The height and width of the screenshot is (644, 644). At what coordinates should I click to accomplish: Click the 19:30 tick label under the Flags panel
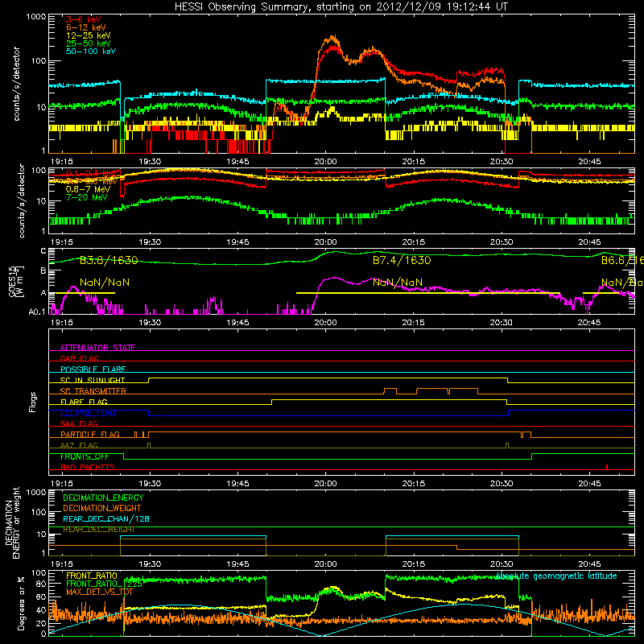pos(150,484)
